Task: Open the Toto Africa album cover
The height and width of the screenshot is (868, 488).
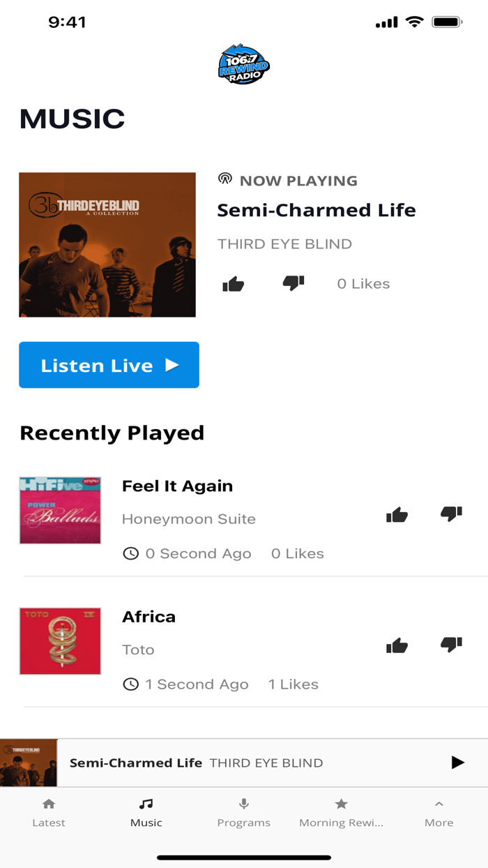Action: (60, 641)
